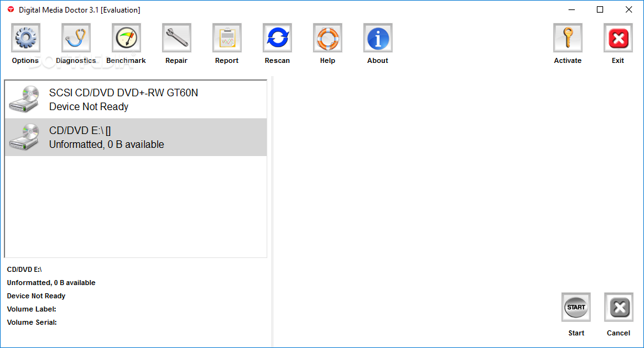Click the Start label below the button
The height and width of the screenshot is (348, 644).
coord(576,333)
